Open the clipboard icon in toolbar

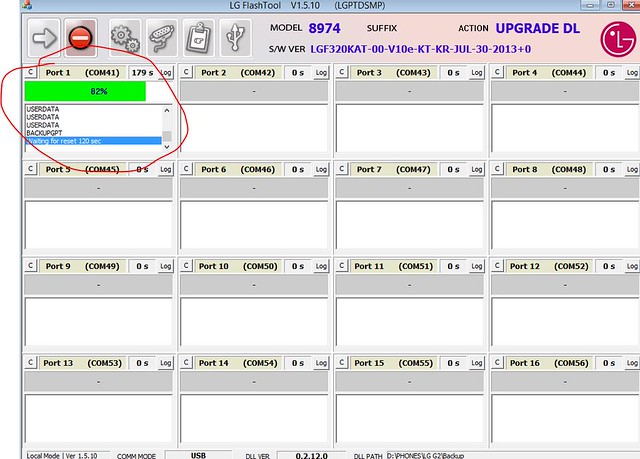(197, 39)
